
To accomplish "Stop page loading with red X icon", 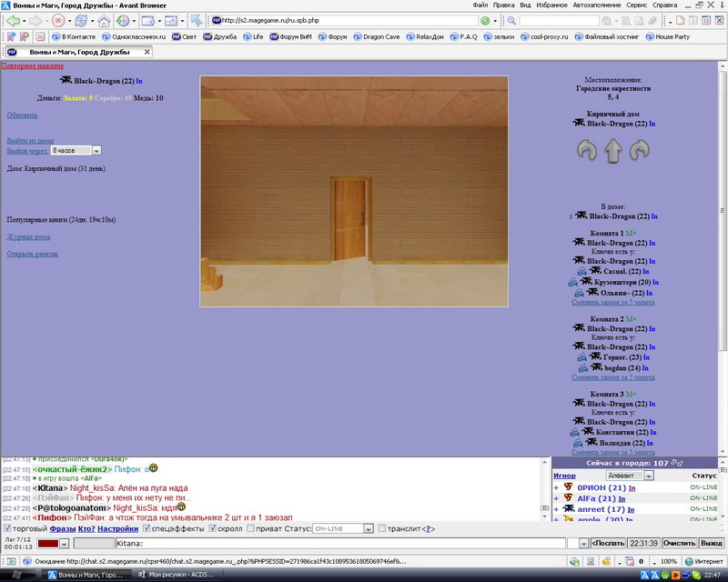I will coord(58,21).
